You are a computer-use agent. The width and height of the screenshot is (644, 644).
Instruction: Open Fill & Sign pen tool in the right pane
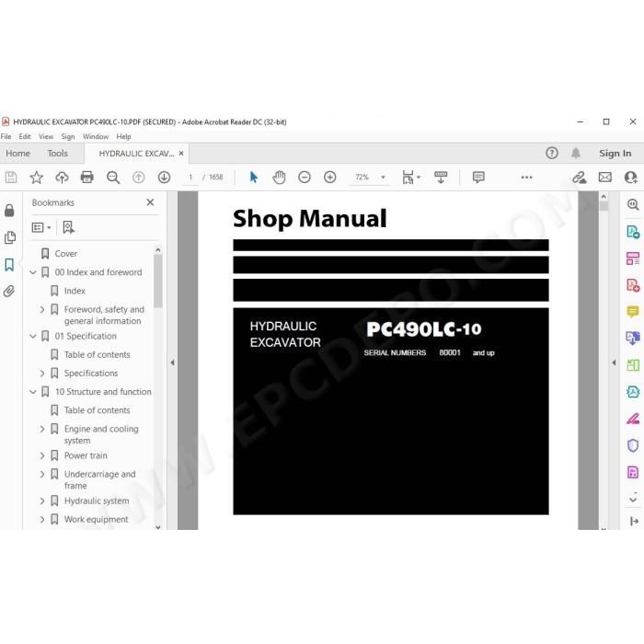click(x=633, y=419)
